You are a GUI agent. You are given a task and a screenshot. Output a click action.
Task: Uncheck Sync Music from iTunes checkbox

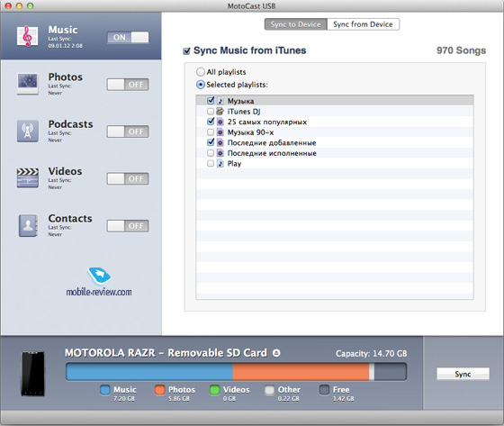pyautogui.click(x=186, y=50)
